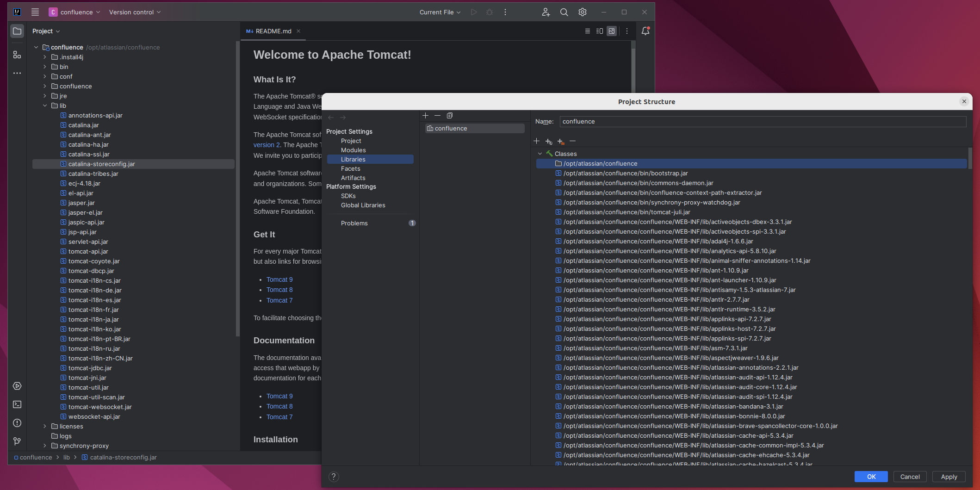Expand the .install4j folder

(45, 57)
